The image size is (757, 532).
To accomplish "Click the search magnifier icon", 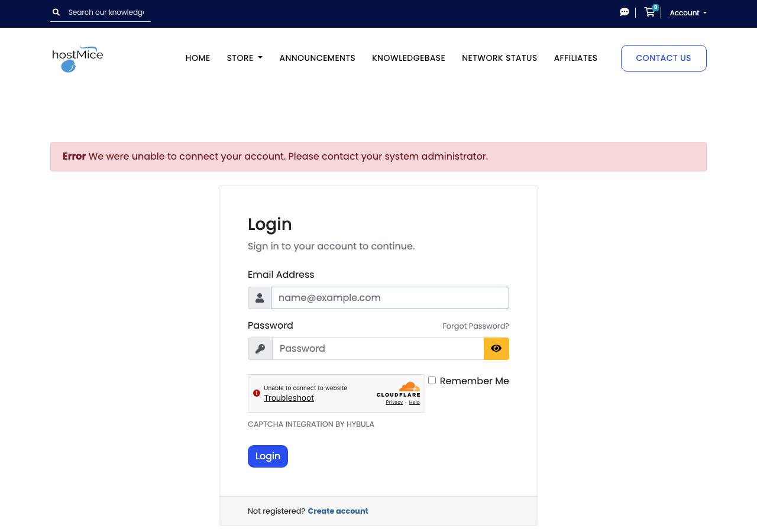I will [x=56, y=12].
